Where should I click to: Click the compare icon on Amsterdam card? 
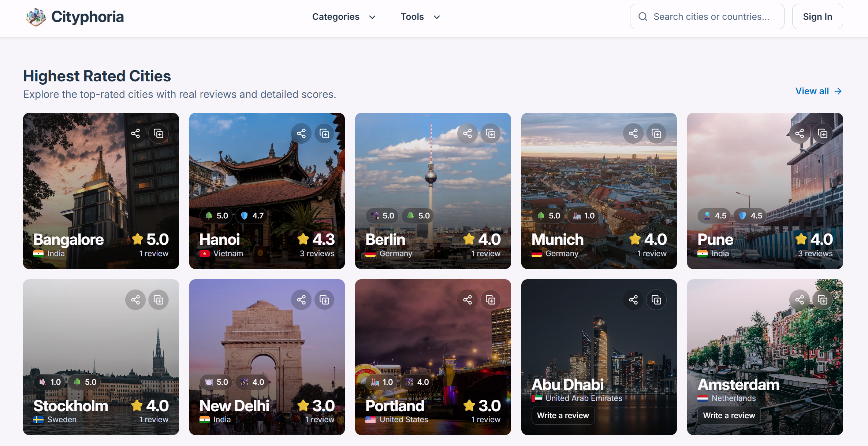click(x=823, y=300)
